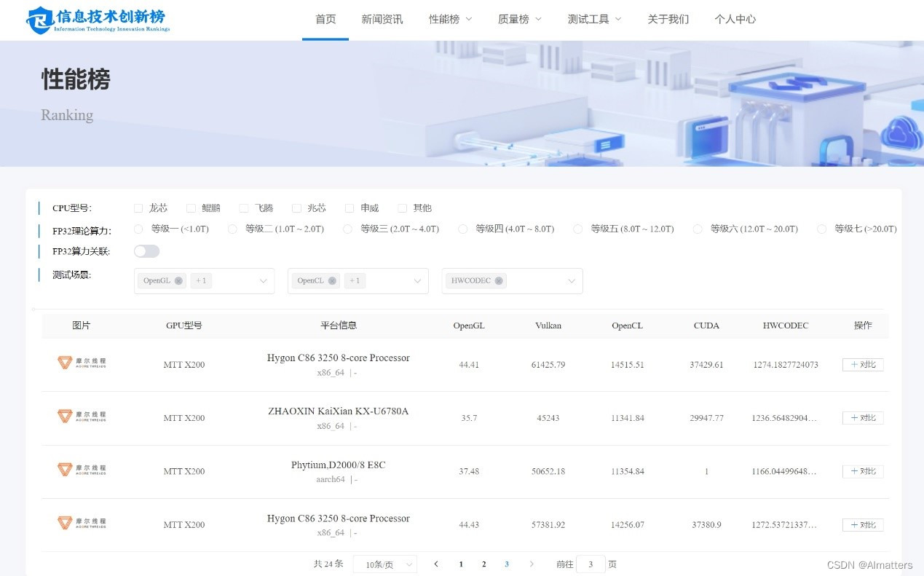Click Moore Threads logo in ZHAOXIN row
Image resolution: width=924 pixels, height=576 pixels.
click(x=82, y=416)
